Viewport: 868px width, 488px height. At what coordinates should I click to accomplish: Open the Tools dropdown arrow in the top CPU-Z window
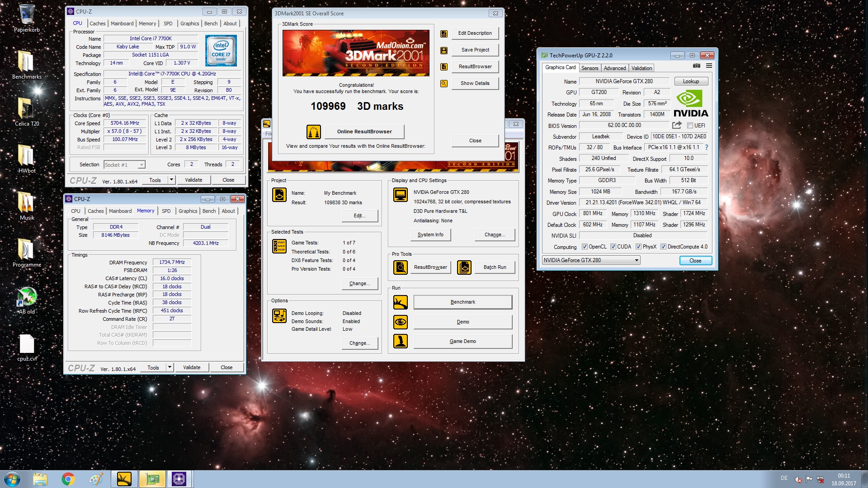click(x=171, y=180)
